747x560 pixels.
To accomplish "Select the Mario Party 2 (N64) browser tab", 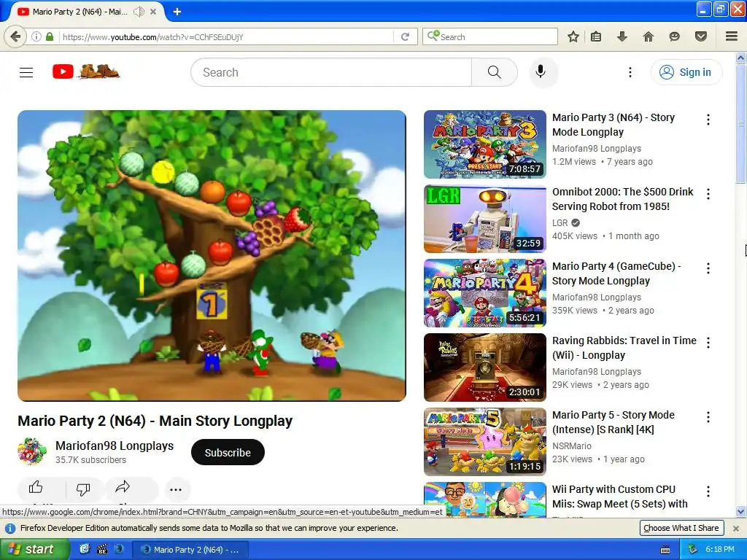I will point(79,12).
